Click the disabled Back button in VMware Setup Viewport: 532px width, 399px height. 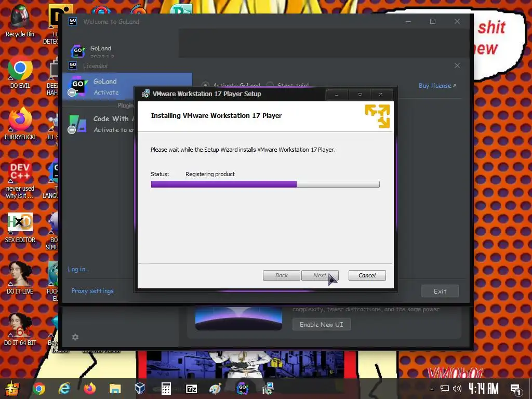pyautogui.click(x=281, y=275)
